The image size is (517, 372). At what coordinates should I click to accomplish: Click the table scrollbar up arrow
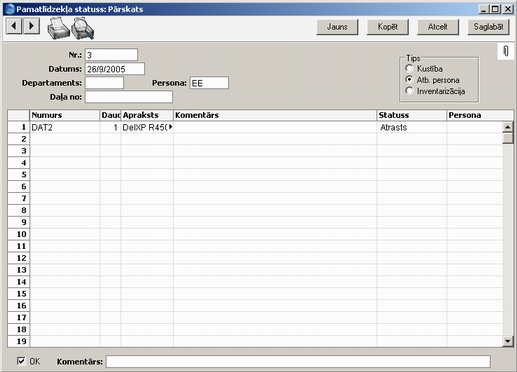pos(508,127)
